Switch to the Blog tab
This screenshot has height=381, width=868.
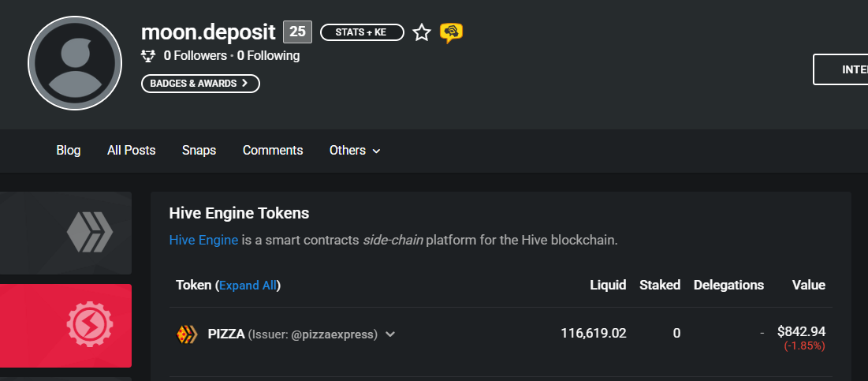[x=69, y=150]
